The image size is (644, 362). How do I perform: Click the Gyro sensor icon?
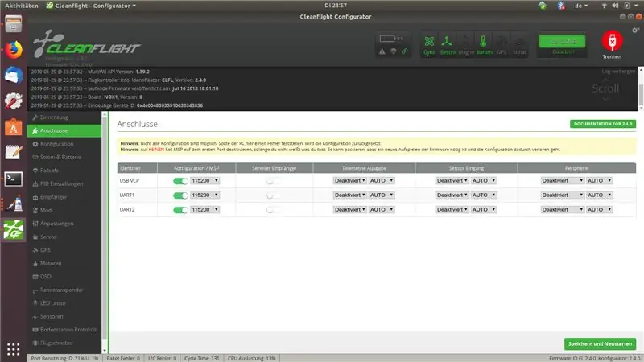pos(429,45)
